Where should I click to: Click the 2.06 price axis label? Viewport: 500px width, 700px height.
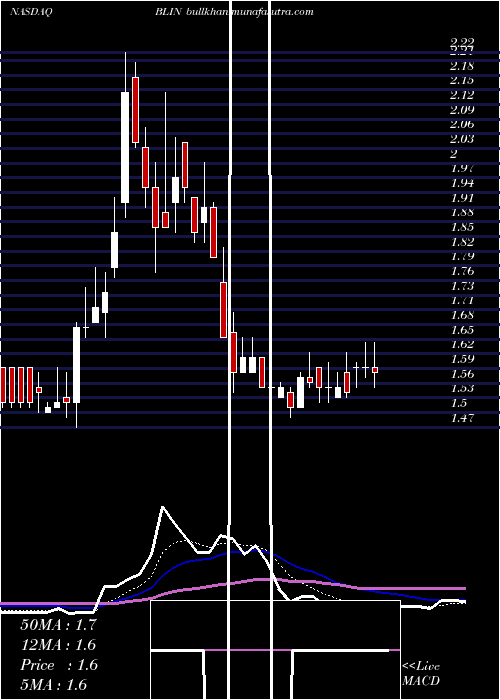(462, 125)
